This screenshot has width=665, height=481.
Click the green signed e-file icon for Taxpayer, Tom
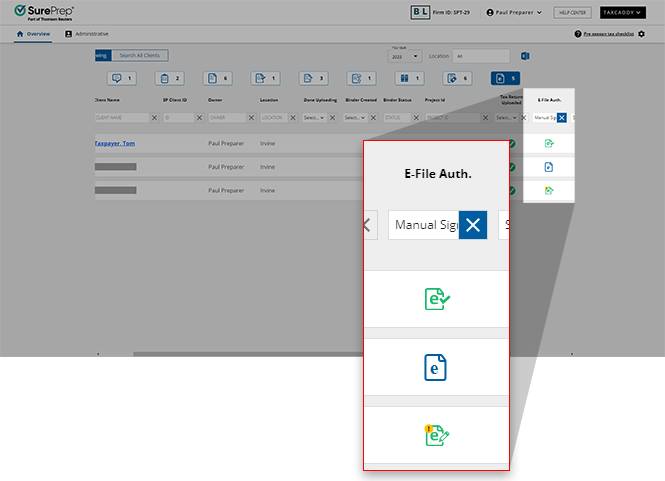coord(549,144)
